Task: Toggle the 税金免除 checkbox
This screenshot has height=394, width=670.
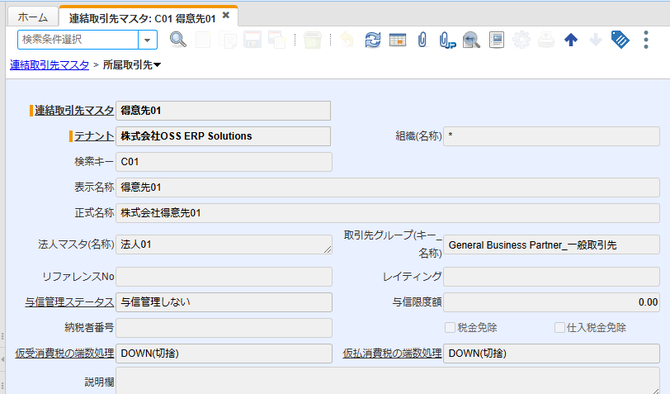Action: (x=450, y=327)
